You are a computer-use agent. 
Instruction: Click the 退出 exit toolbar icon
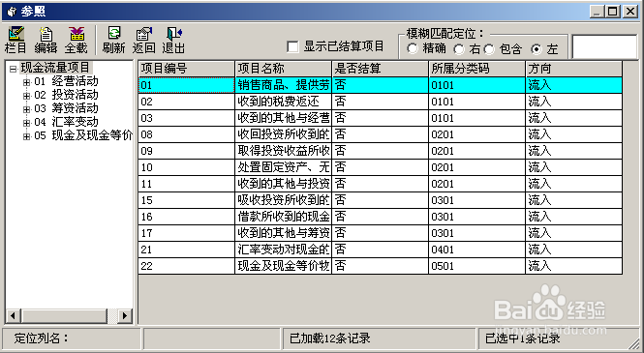(x=173, y=40)
